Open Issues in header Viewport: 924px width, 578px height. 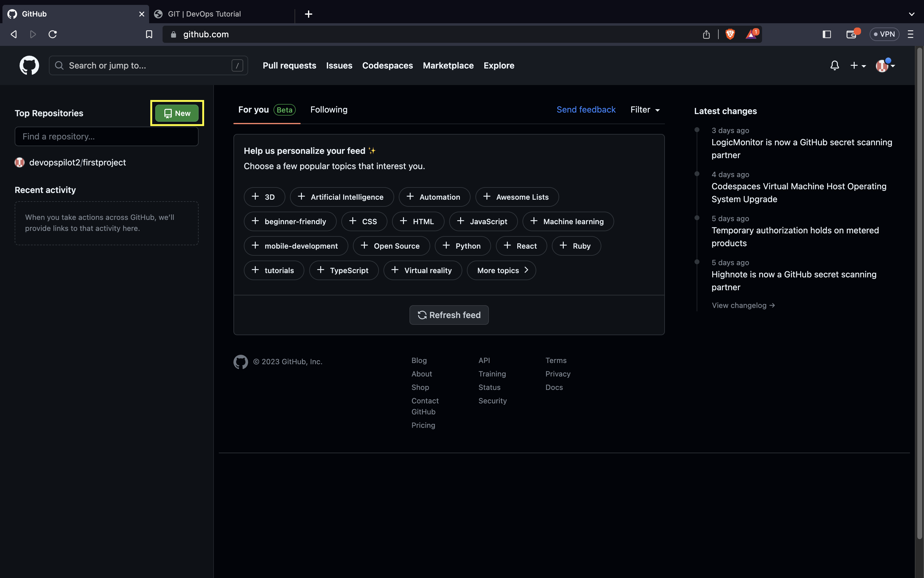pos(339,65)
